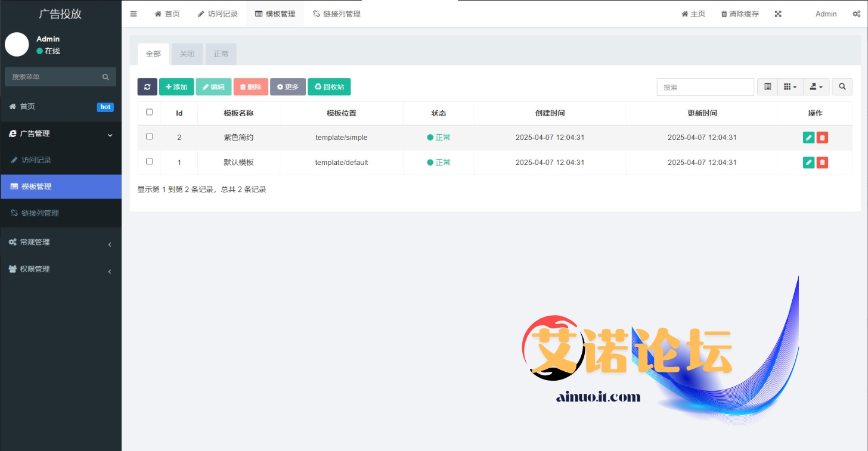Switch to the 链接列管理 top tab
Viewport: 868px width, 451px height.
tap(336, 14)
